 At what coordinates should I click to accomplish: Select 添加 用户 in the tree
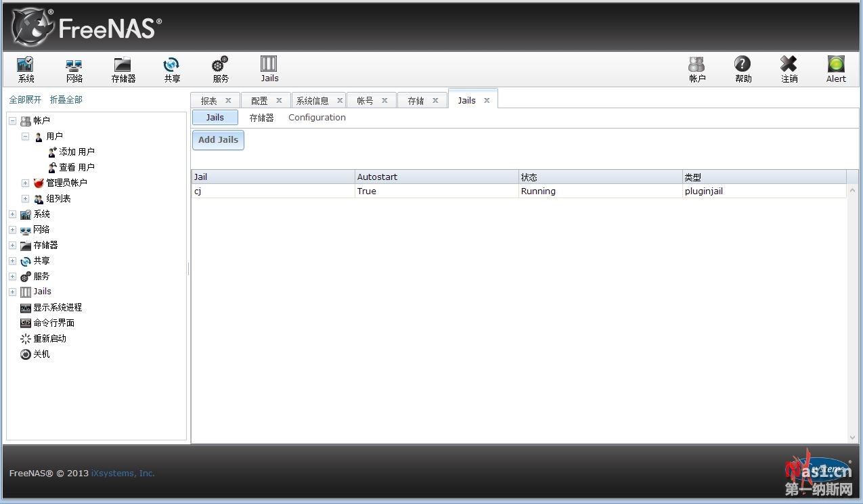pos(71,152)
